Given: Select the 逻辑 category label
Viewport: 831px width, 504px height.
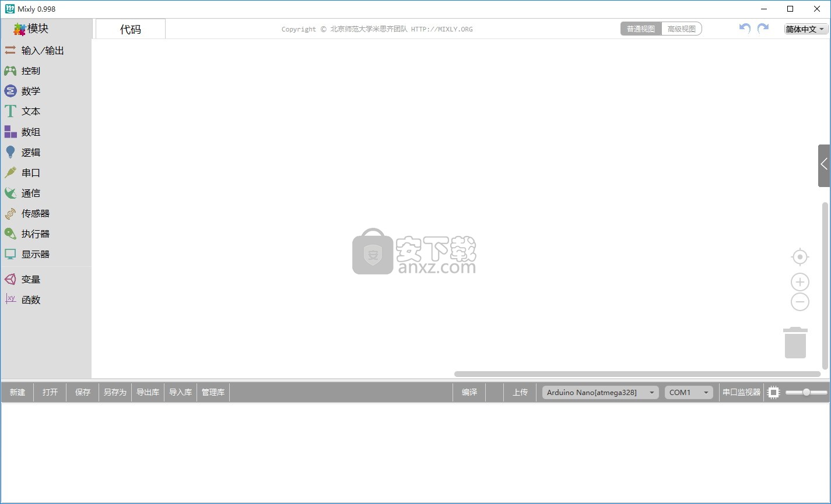Looking at the screenshot, I should click(x=31, y=153).
